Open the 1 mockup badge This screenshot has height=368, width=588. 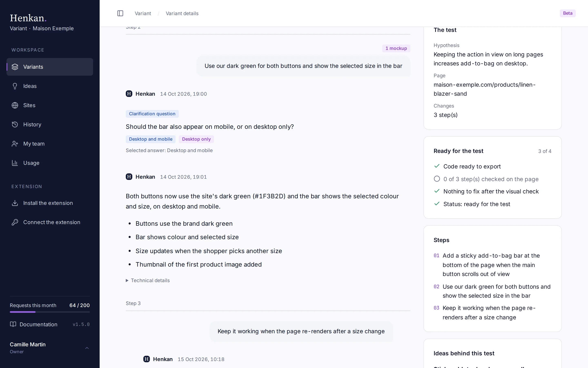coord(396,48)
